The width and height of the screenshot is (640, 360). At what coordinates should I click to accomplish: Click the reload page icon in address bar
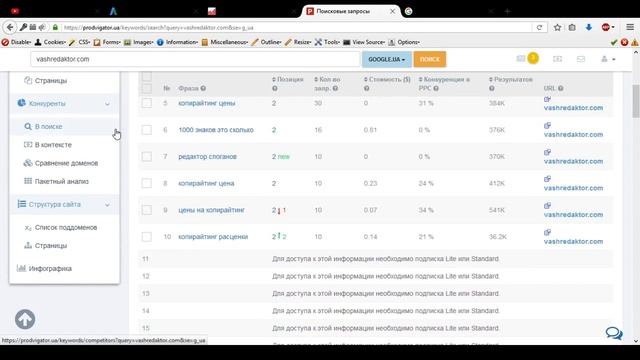click(539, 27)
